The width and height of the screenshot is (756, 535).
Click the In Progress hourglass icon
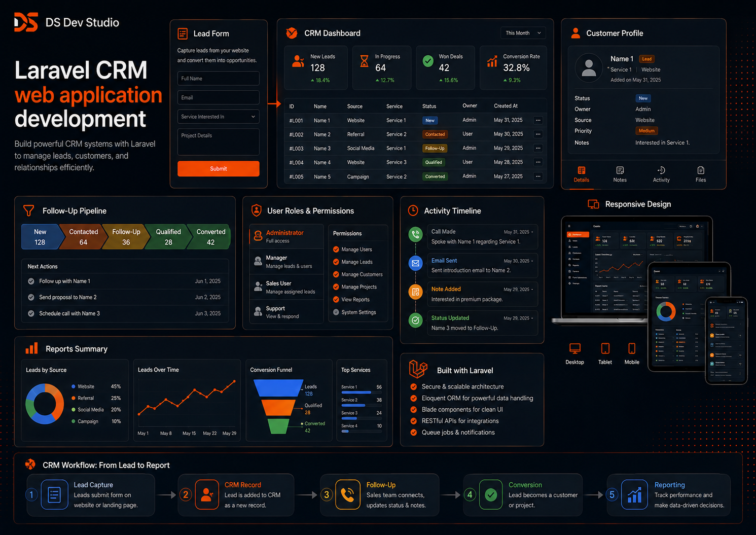point(364,61)
